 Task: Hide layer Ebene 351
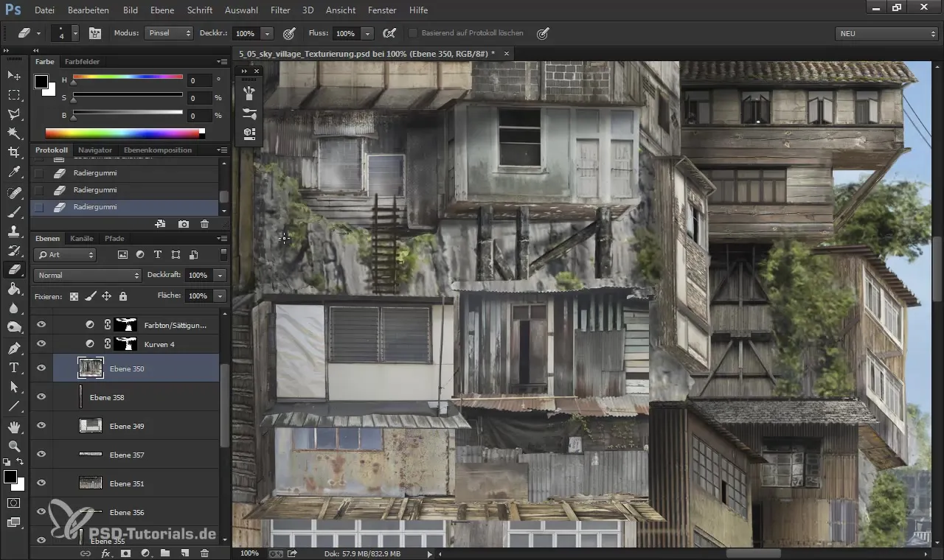click(x=41, y=483)
